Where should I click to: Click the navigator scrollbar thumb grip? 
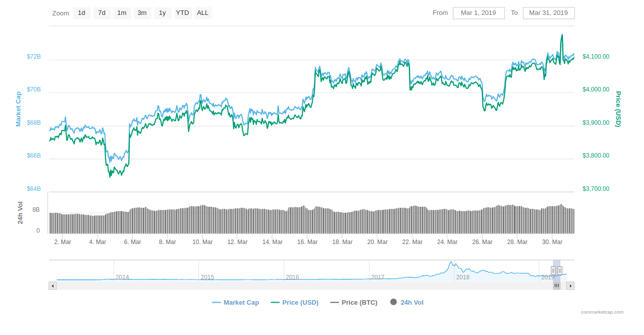click(556, 286)
